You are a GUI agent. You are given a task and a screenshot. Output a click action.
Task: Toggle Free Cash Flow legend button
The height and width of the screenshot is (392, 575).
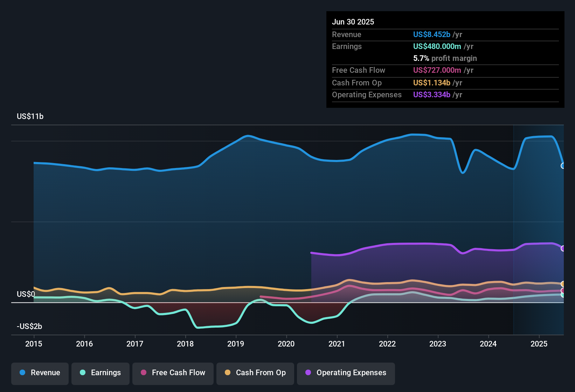click(x=173, y=373)
